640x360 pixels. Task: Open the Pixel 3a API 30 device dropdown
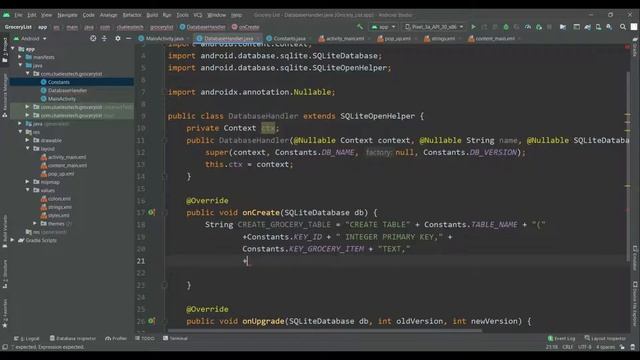[x=434, y=27]
